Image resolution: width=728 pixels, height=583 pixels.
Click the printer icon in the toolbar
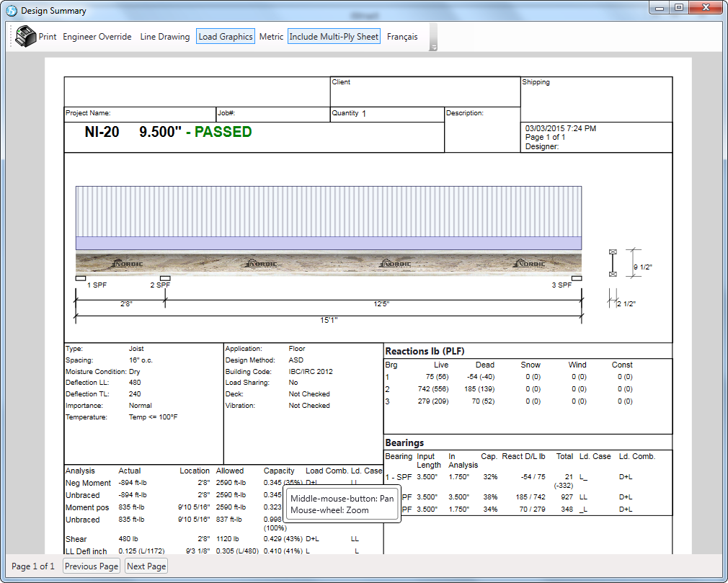point(26,36)
